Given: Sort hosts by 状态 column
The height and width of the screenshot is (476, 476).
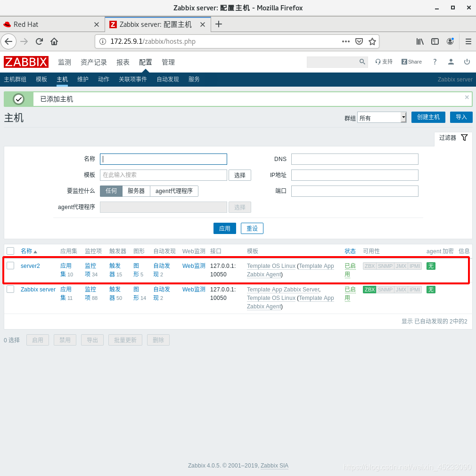Looking at the screenshot, I should click(350, 251).
